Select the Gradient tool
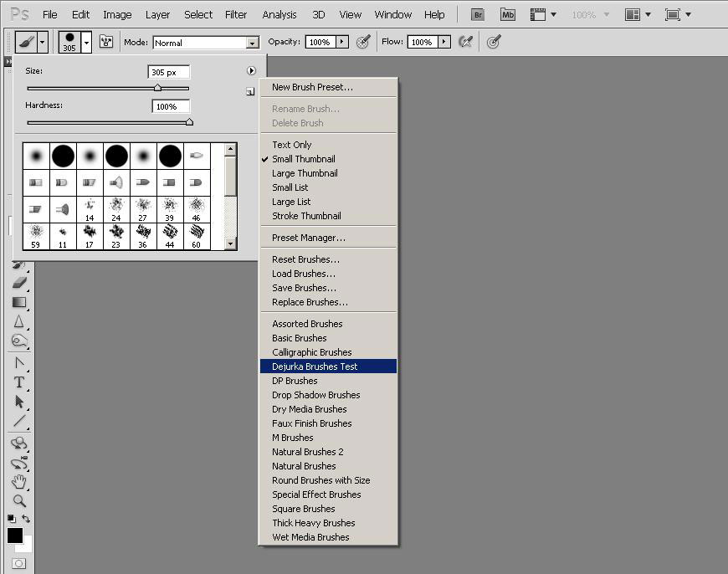Image resolution: width=728 pixels, height=574 pixels. pyautogui.click(x=18, y=302)
